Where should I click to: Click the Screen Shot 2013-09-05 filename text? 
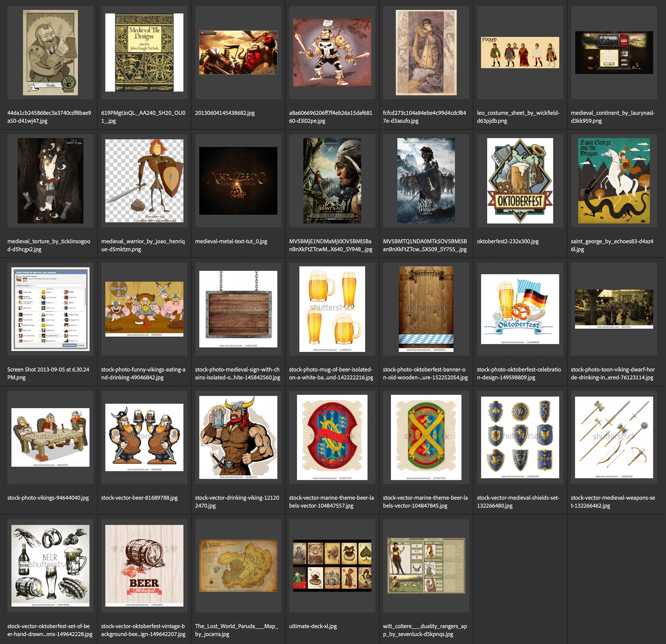48,373
